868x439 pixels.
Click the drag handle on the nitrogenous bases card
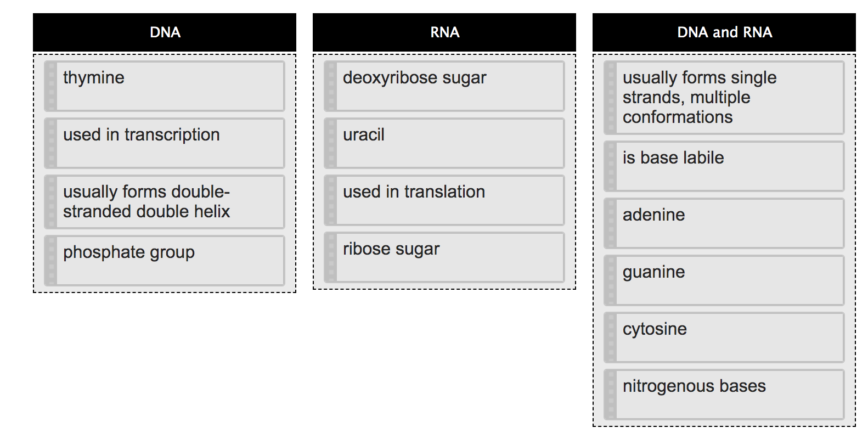[611, 394]
